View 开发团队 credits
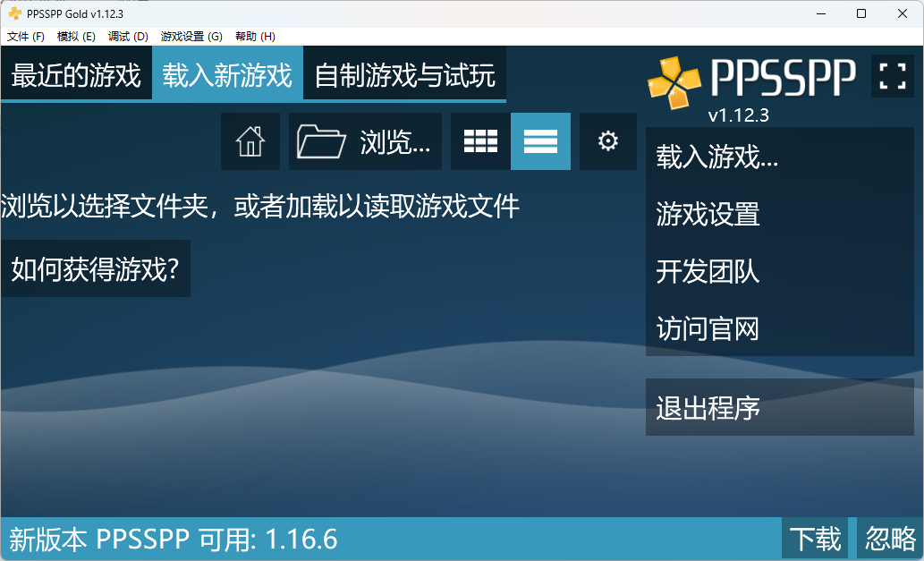The width and height of the screenshot is (924, 561). pos(780,271)
